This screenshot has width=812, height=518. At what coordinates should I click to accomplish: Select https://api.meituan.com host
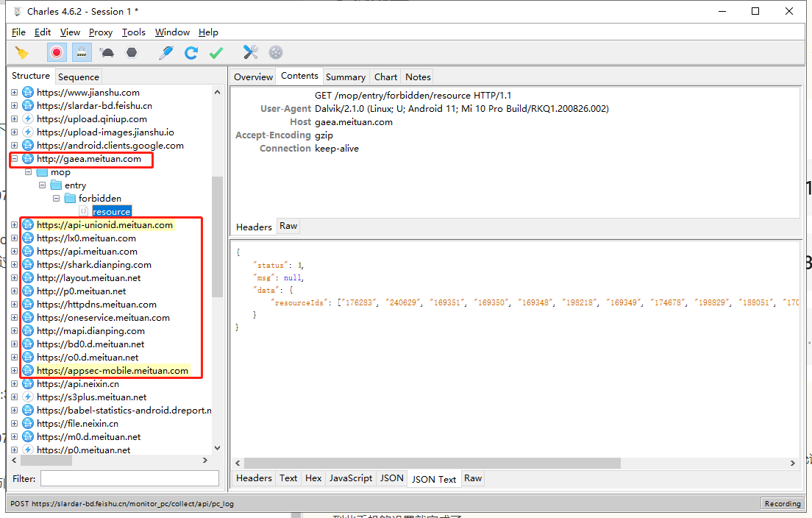point(87,251)
